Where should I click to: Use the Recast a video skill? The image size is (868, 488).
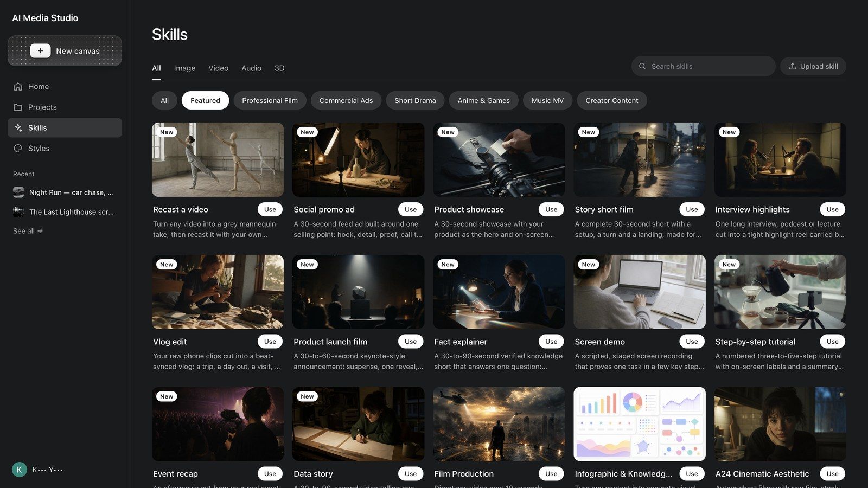270,209
